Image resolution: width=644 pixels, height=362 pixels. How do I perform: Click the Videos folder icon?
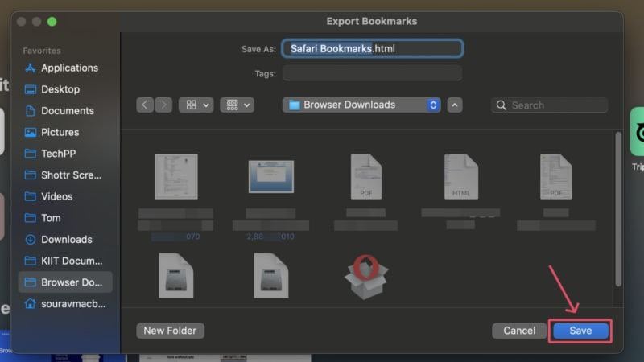click(30, 196)
